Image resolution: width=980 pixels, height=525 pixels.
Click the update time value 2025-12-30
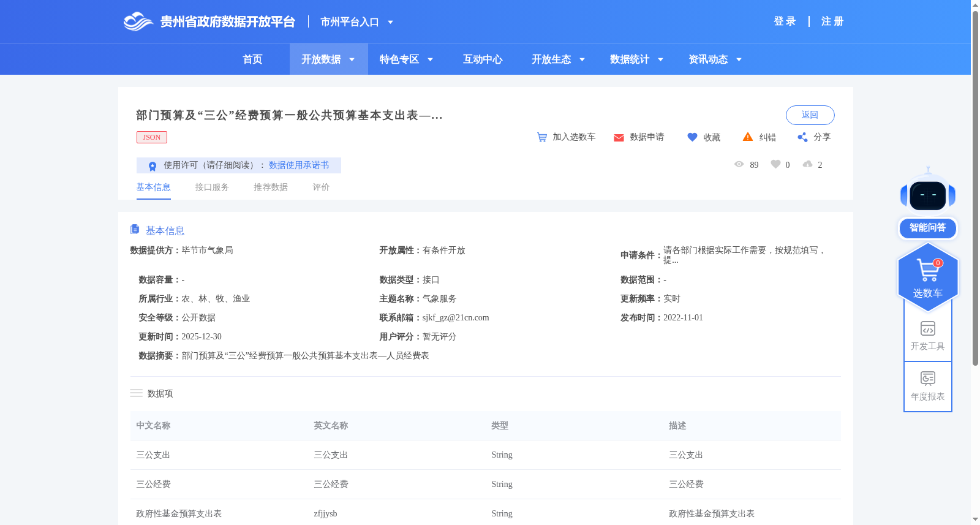[202, 337]
